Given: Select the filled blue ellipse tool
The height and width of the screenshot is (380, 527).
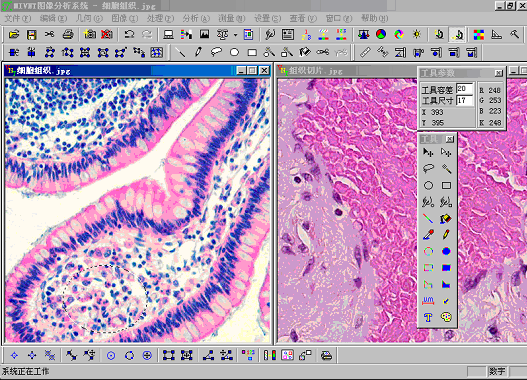Looking at the screenshot, I should point(446,251).
